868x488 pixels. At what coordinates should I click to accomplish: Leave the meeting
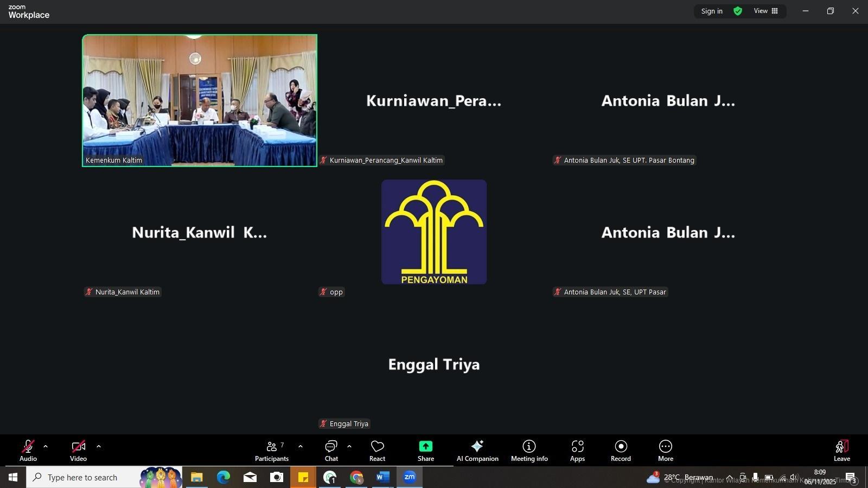[x=841, y=450]
